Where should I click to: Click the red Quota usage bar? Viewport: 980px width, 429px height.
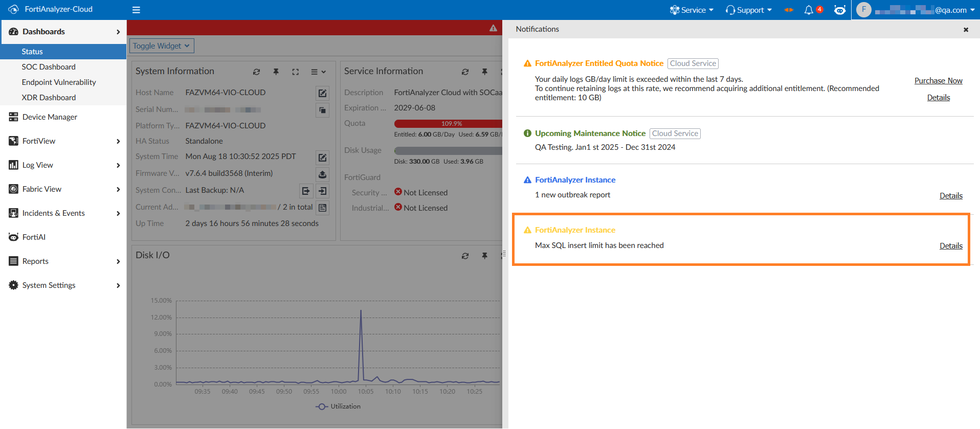[448, 124]
